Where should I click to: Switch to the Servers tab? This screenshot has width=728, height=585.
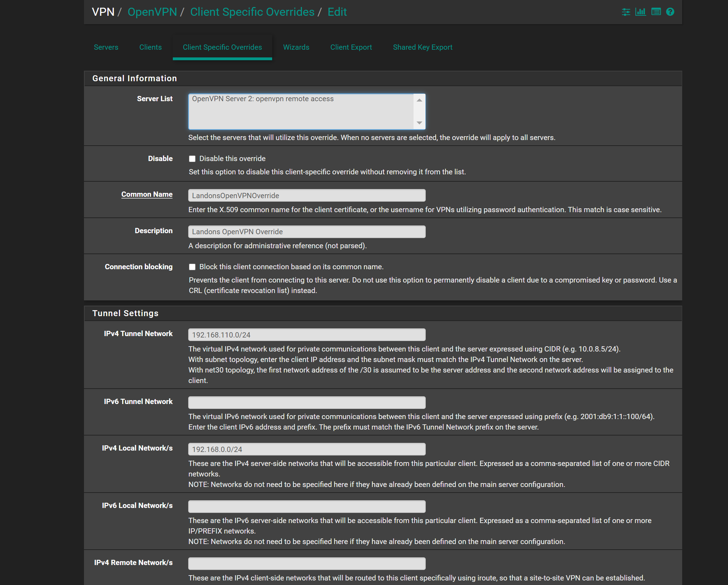(x=106, y=47)
